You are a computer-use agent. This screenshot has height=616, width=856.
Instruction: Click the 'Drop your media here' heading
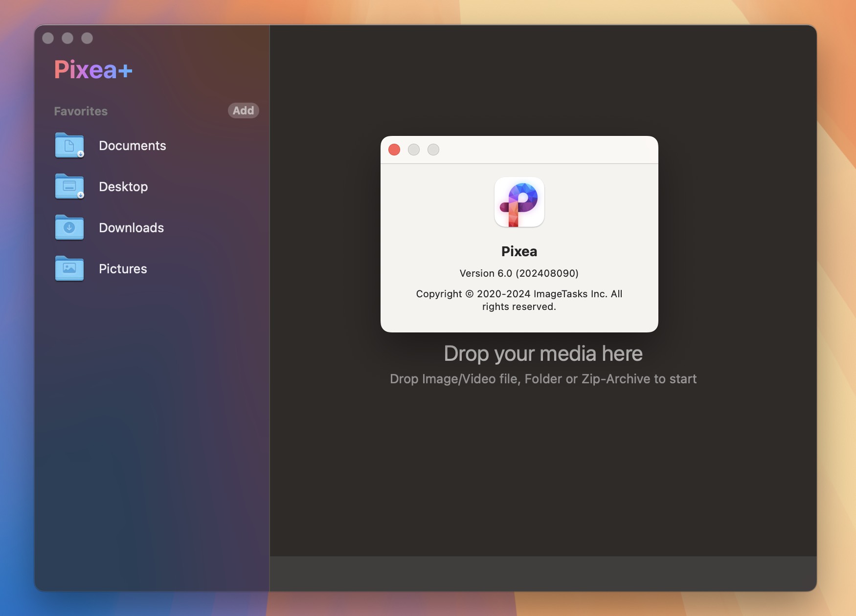(x=543, y=353)
